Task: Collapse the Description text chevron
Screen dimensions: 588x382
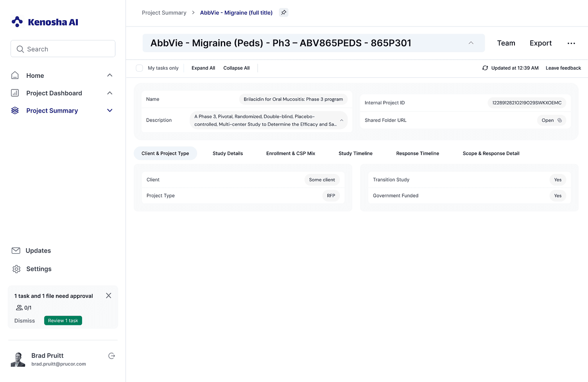Action: tap(342, 120)
